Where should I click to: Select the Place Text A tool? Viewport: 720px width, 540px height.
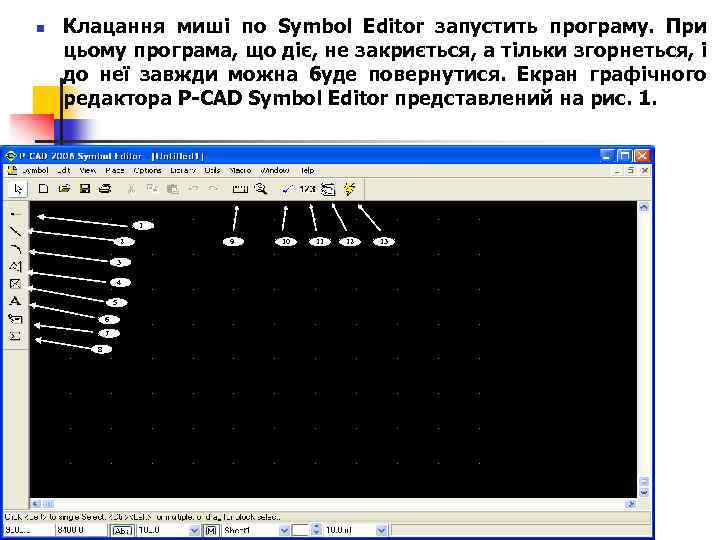(16, 301)
